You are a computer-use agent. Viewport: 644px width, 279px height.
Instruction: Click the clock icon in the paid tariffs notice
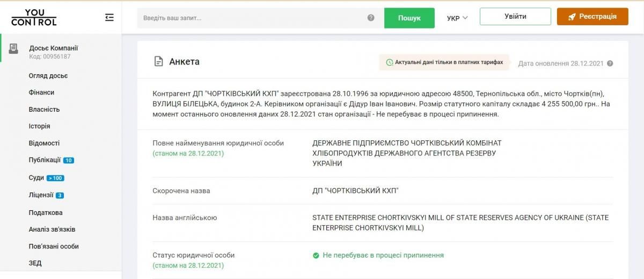click(x=390, y=62)
